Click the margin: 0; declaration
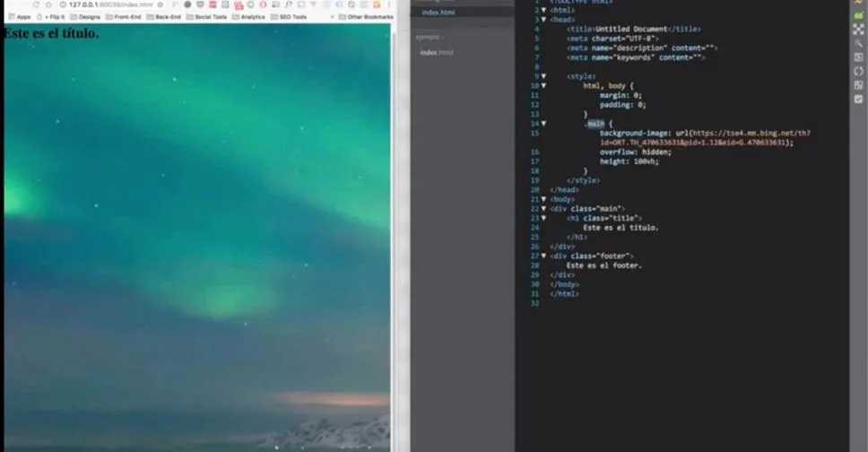This screenshot has width=868, height=452. 621,95
